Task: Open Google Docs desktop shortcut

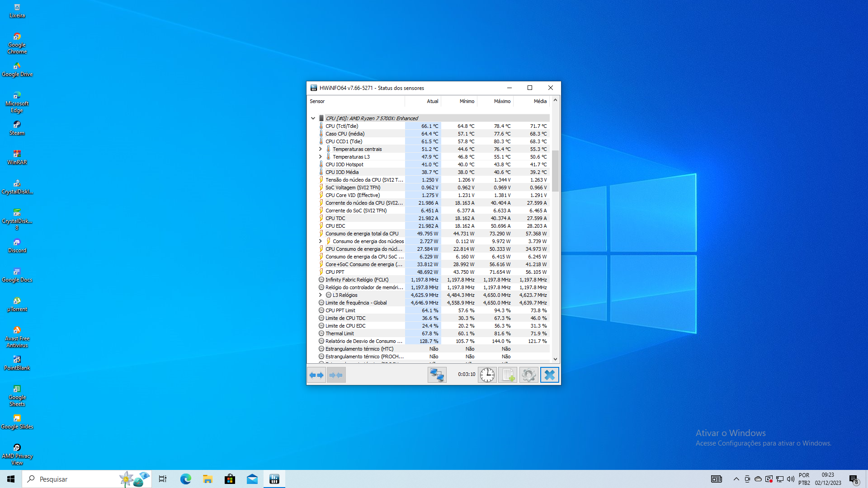Action: pos(17,275)
